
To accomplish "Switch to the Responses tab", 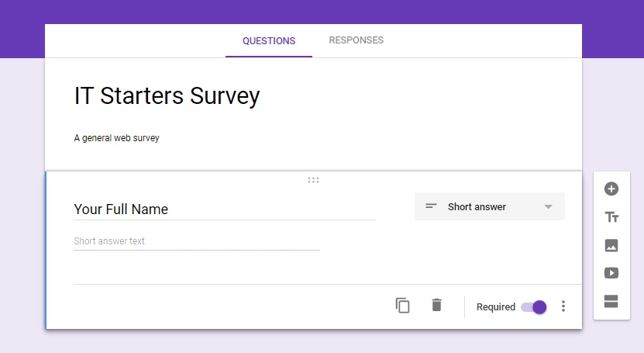I will (356, 40).
